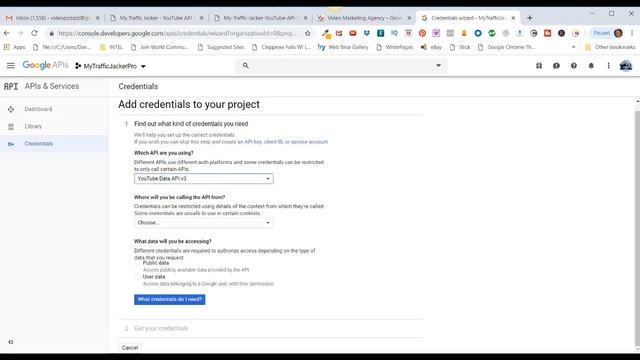
Task: Open the console three-dot settings menu
Action: (608, 65)
